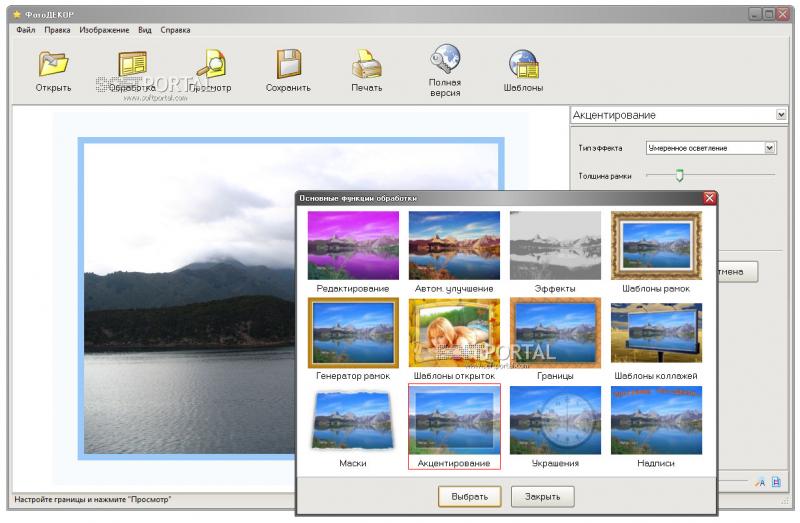Viewport: 800px width, 523px height.
Task: Adjust the Толщина рамки slider handle
Action: 679,176
